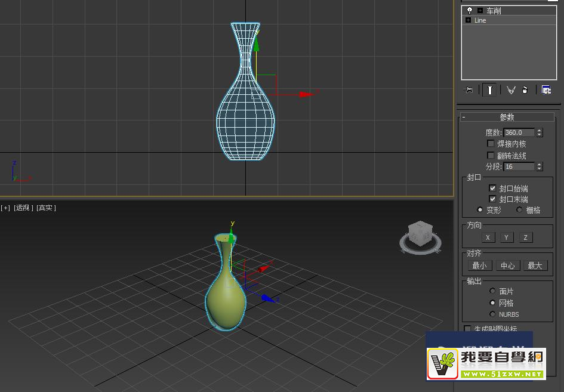
Task: Click the 中心 alignment button
Action: click(507, 266)
